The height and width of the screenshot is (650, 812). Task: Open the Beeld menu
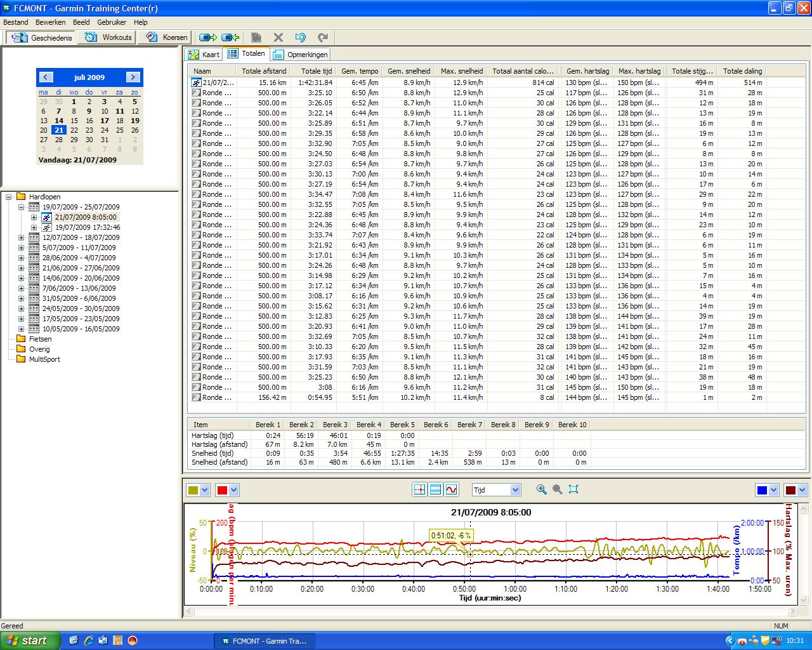[x=81, y=22]
